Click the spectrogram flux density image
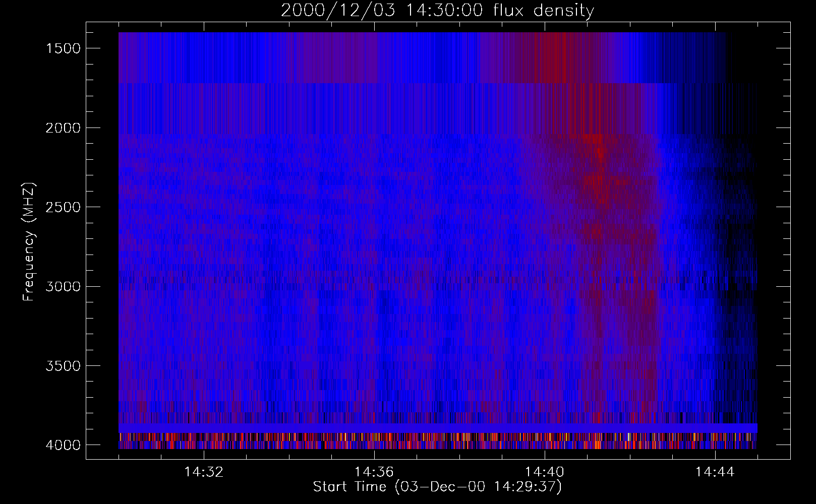 pos(438,240)
